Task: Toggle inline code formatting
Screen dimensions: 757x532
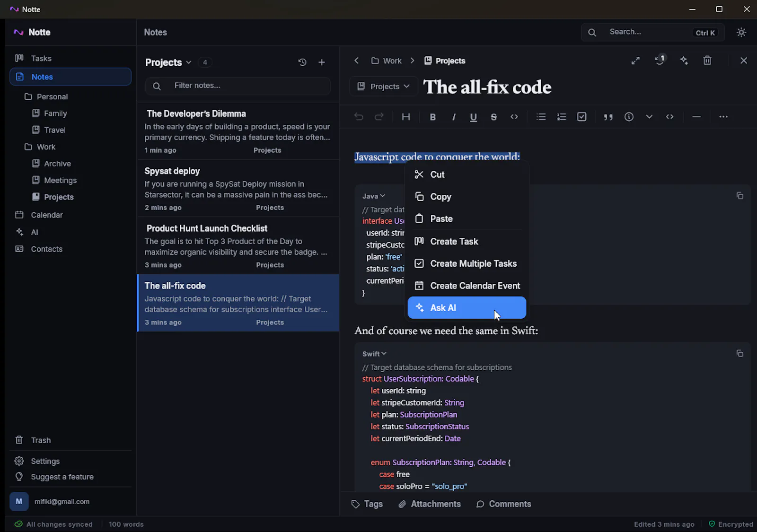Action: [514, 117]
